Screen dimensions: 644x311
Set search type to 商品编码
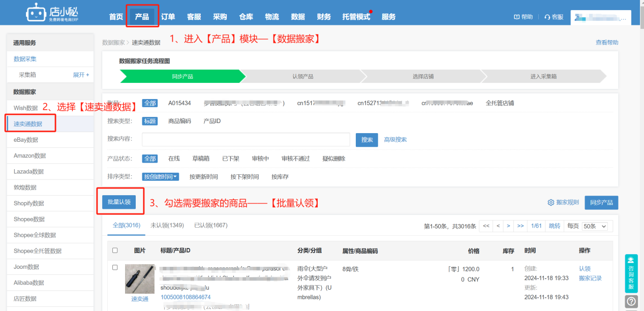click(179, 121)
